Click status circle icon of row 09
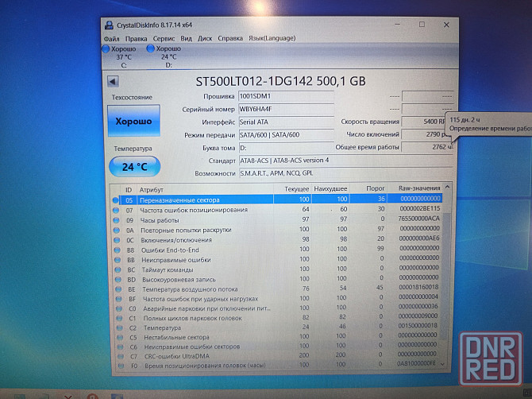532x399 pixels. tap(117, 220)
